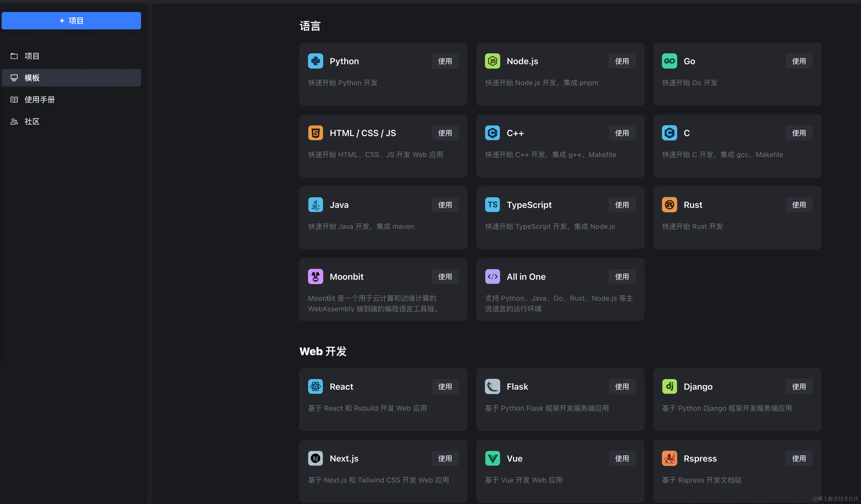Click description 快速开始 Rust 开发

click(x=692, y=227)
